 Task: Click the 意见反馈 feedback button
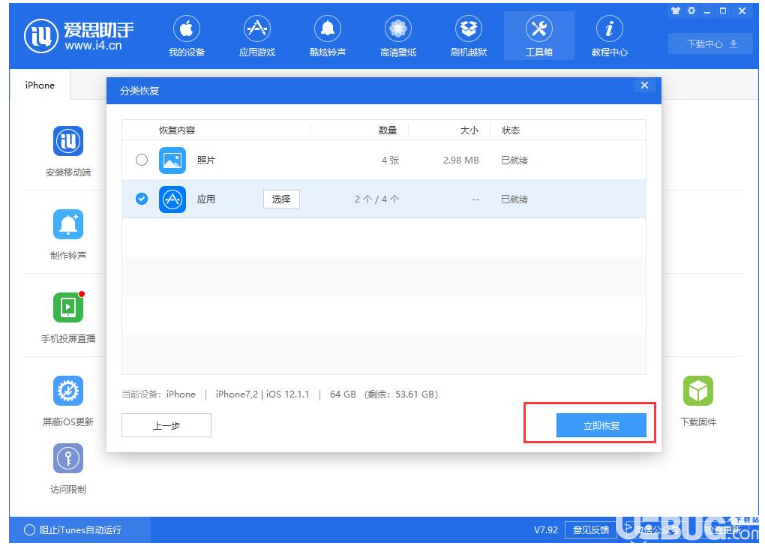point(591,530)
